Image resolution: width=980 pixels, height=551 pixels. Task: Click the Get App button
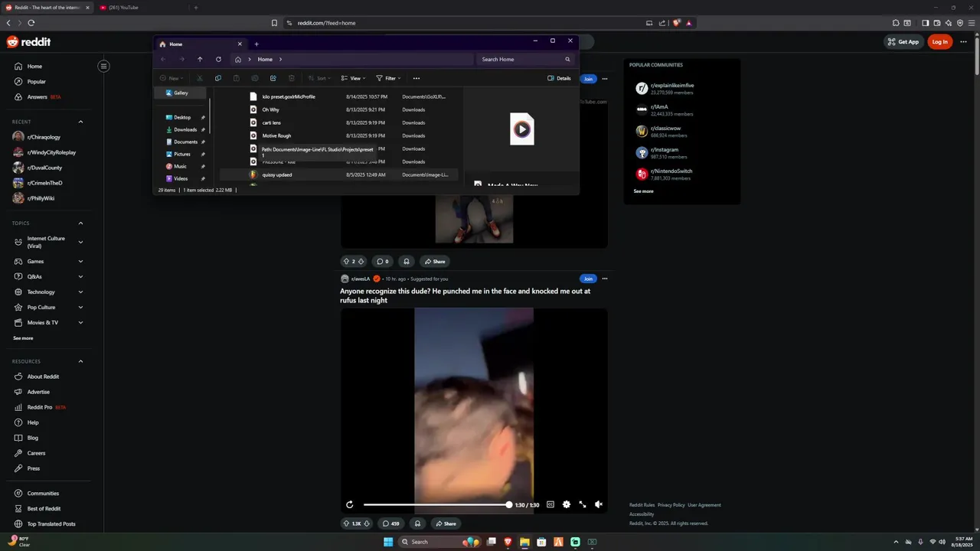click(903, 42)
